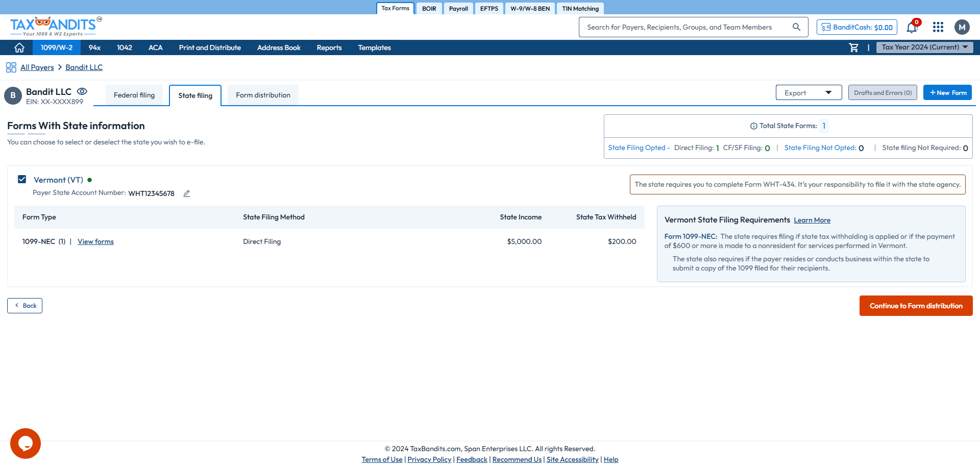
Task: Select the State filing tab
Action: tap(195, 95)
